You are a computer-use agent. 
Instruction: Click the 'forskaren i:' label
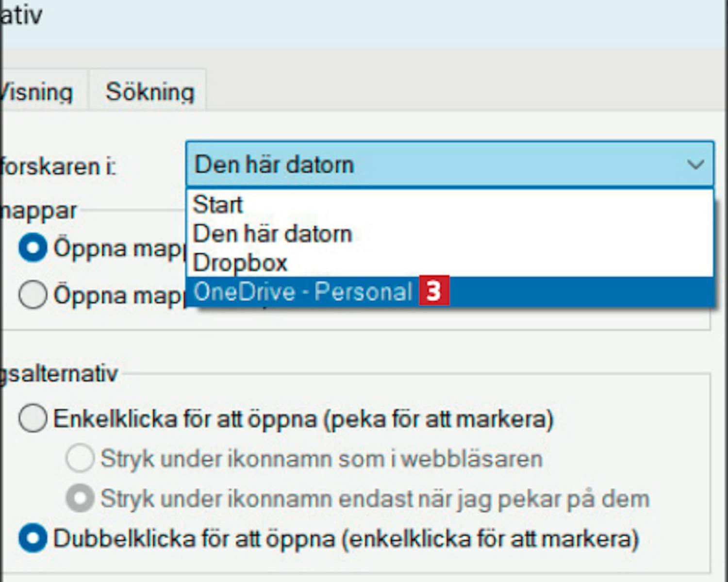(58, 166)
